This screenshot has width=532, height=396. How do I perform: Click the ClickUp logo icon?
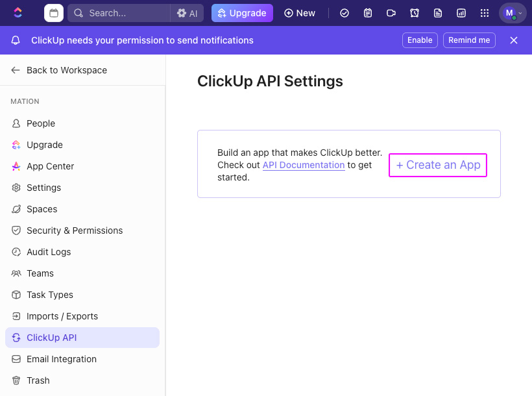(x=18, y=13)
